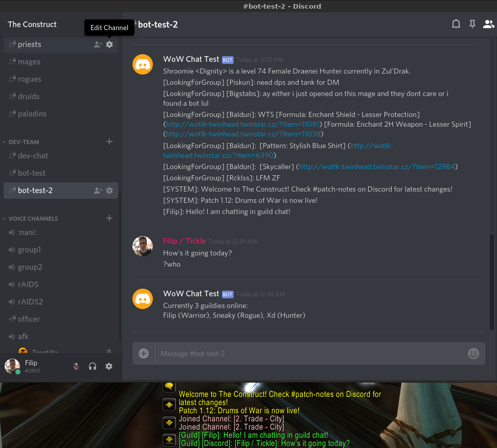Open notification settings bell icon
This screenshot has height=448, width=497.
pyautogui.click(x=456, y=24)
